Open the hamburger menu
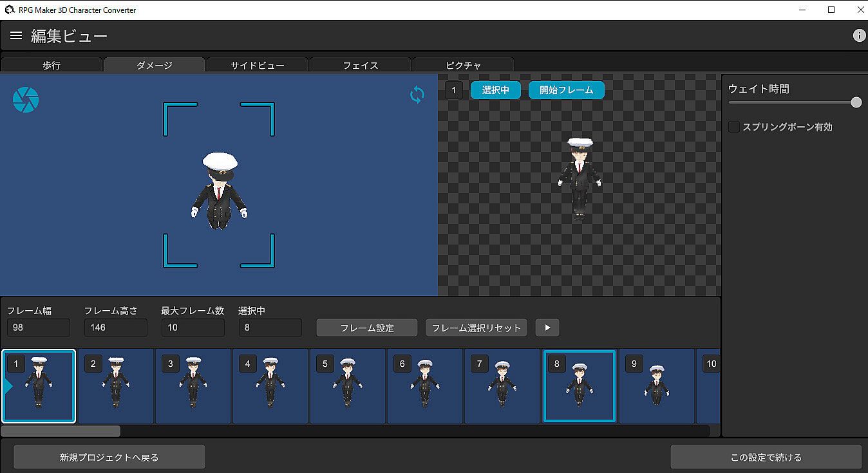 [x=16, y=35]
